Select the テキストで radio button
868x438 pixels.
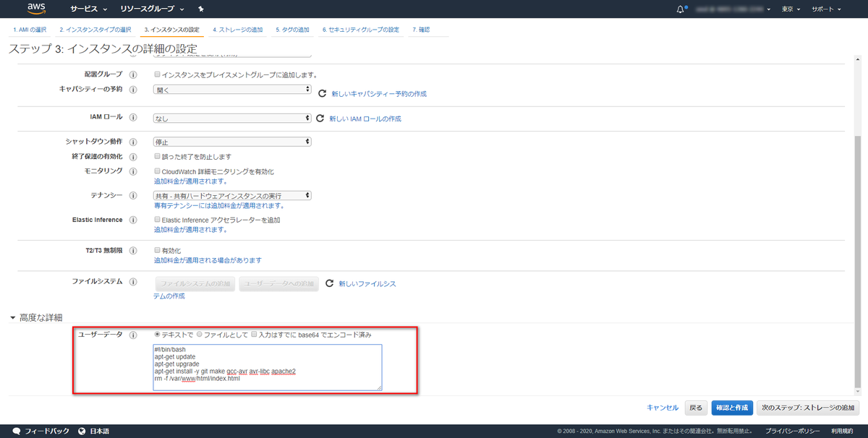point(158,335)
